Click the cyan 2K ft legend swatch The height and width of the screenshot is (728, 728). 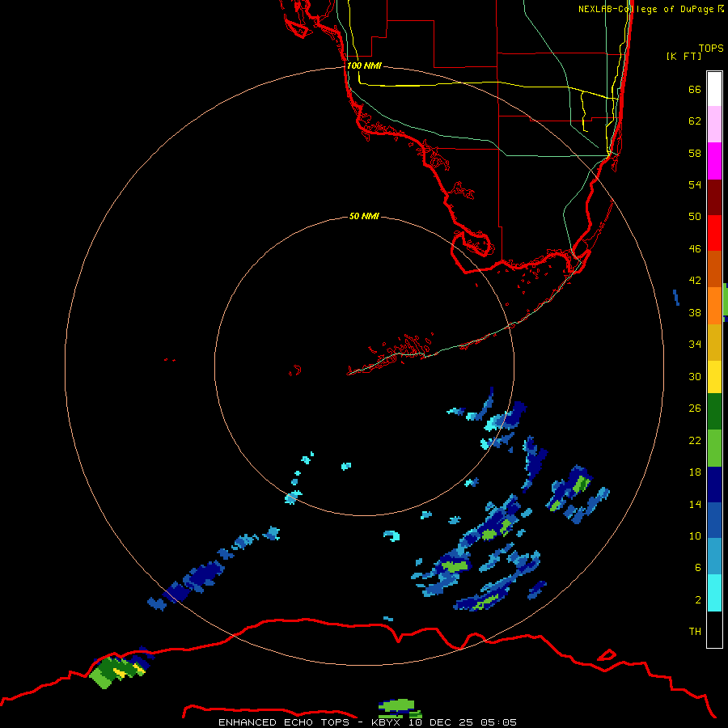click(714, 593)
